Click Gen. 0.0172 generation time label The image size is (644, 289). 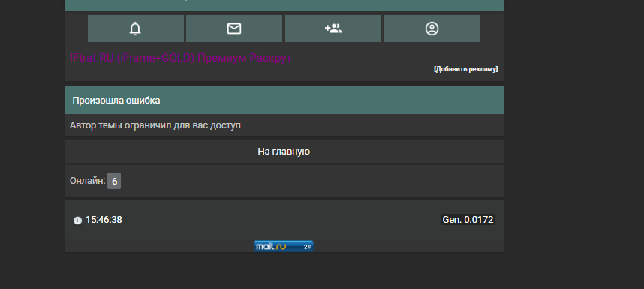coord(468,220)
